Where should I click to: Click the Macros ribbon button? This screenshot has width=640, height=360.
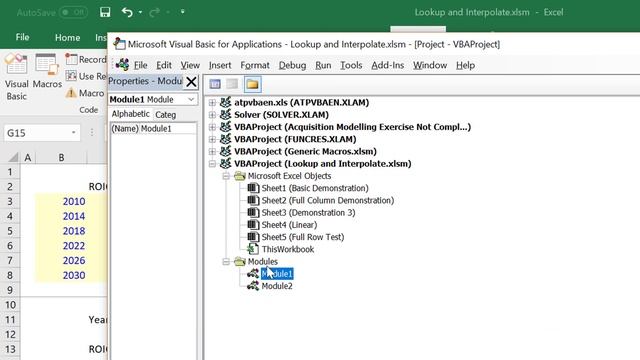(47, 71)
